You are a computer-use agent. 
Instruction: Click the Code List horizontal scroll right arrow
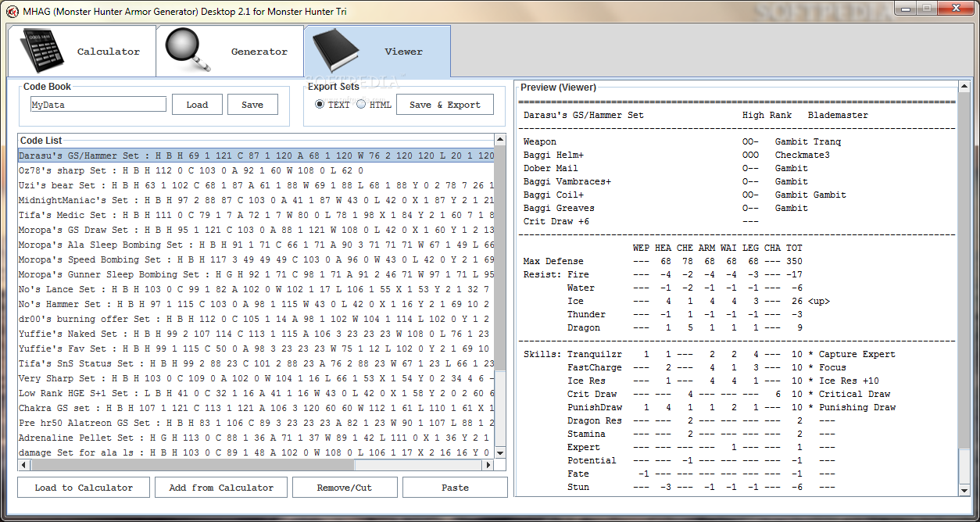click(x=488, y=464)
